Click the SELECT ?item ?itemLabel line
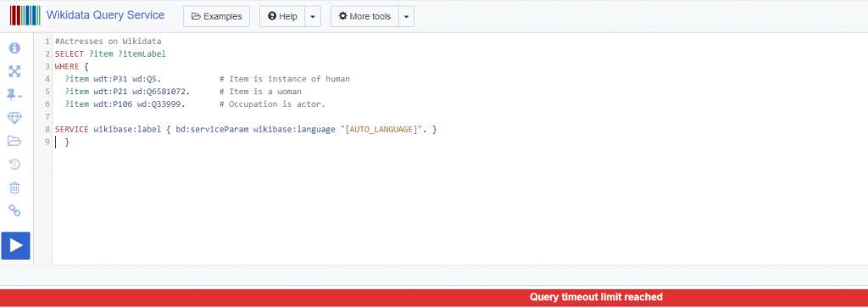868x308 pixels. [110, 54]
